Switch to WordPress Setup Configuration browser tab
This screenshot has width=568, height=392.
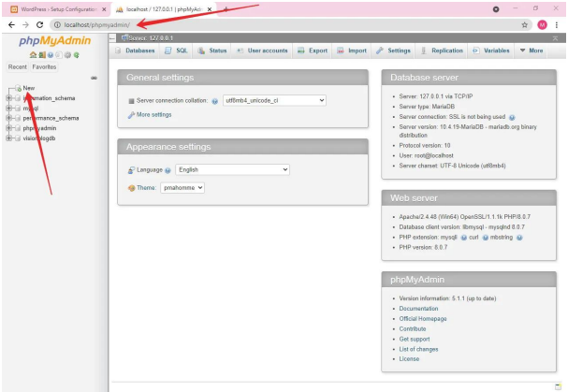58,9
